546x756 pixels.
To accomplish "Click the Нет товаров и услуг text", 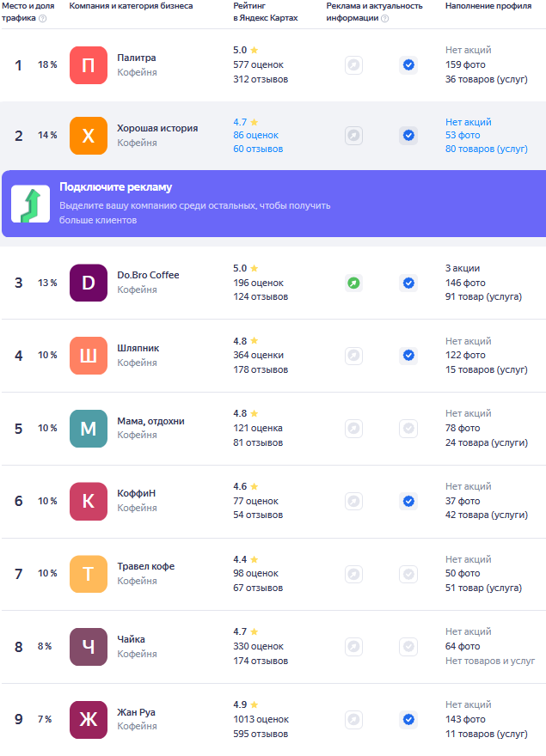I will coord(490,661).
